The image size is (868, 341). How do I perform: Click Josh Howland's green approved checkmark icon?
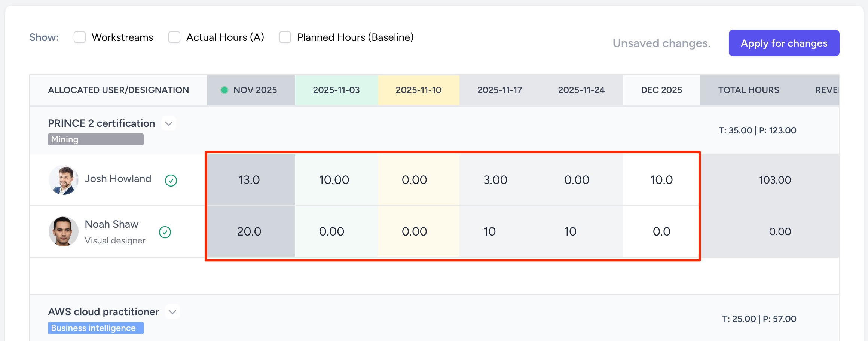click(x=171, y=181)
